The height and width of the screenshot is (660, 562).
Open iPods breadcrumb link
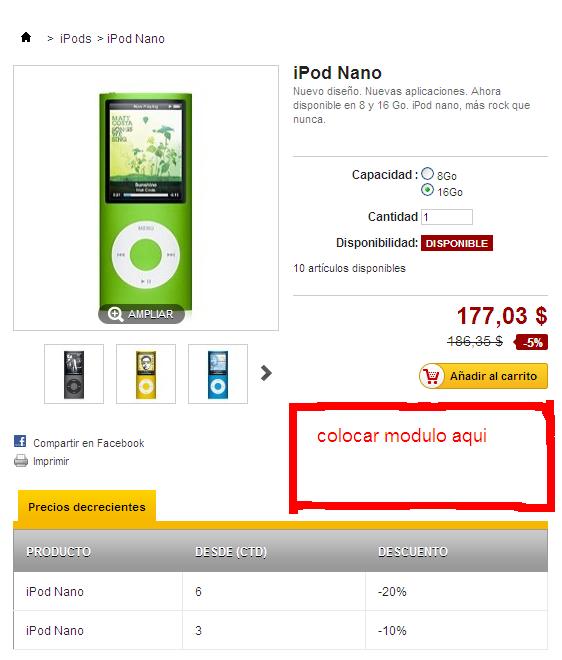[76, 39]
